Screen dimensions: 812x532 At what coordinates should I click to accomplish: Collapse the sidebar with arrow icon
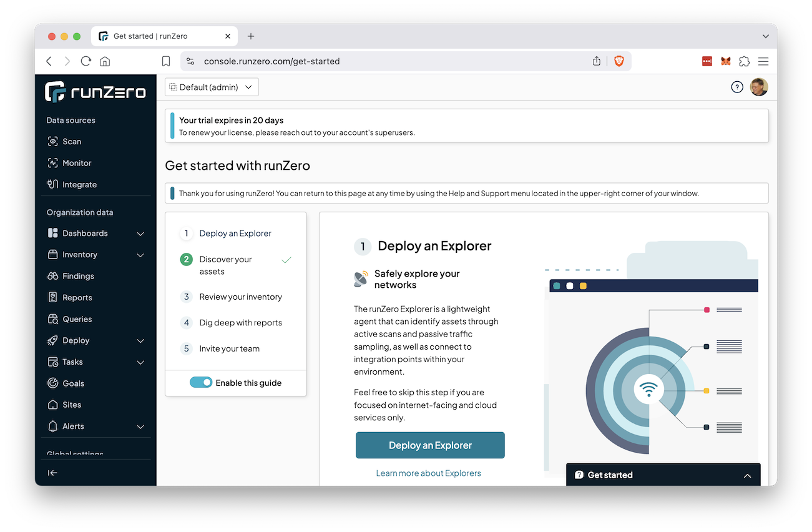(x=53, y=473)
